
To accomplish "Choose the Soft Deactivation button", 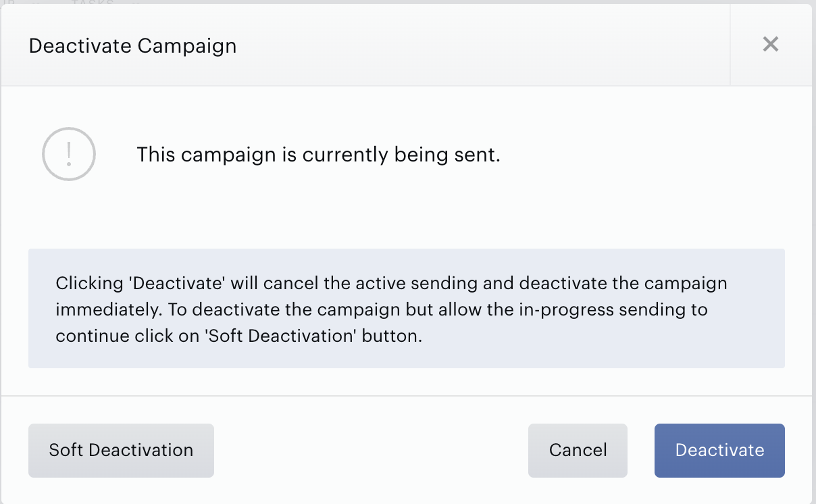I will pos(121,451).
